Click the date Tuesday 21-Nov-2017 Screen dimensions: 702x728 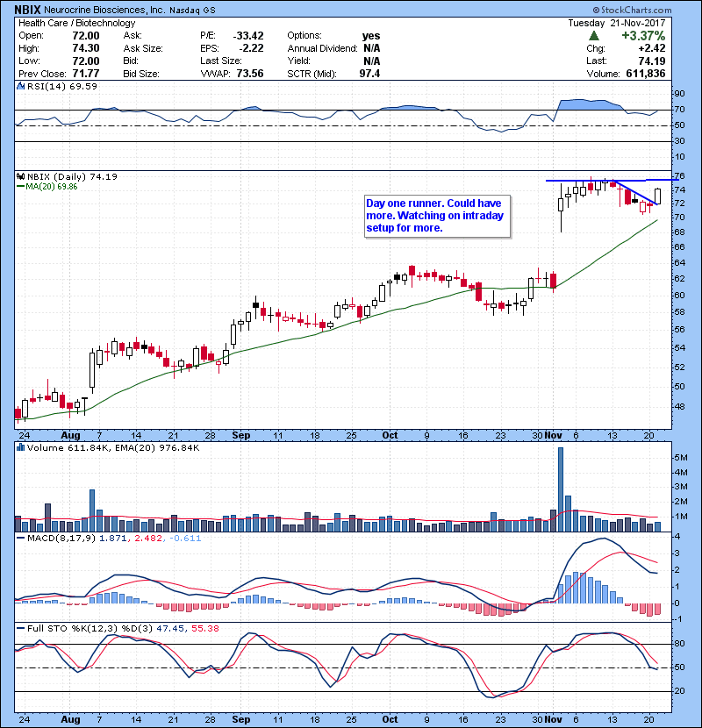point(617,23)
